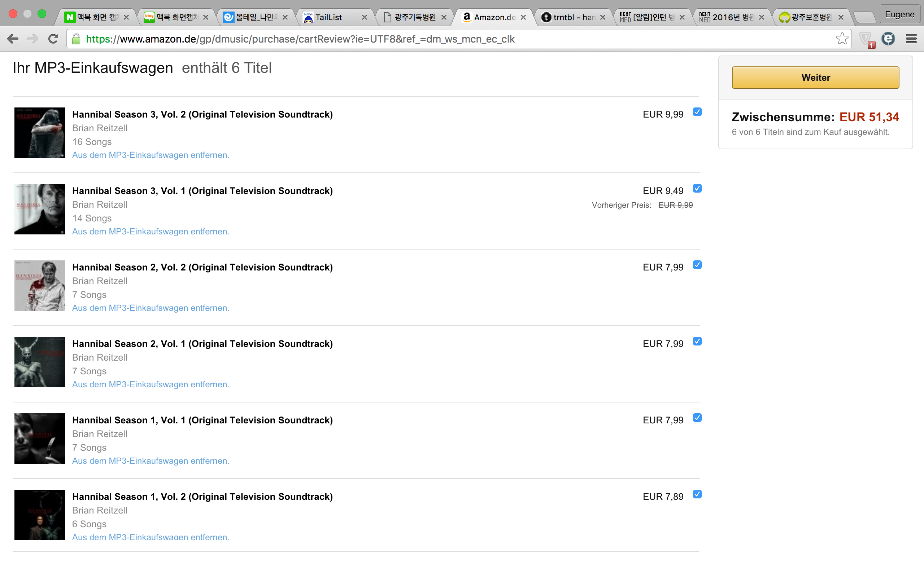Toggle Hannibal Season 1, Vol. 2 checkbox
Viewport: 924px width, 577px height.
(x=697, y=494)
